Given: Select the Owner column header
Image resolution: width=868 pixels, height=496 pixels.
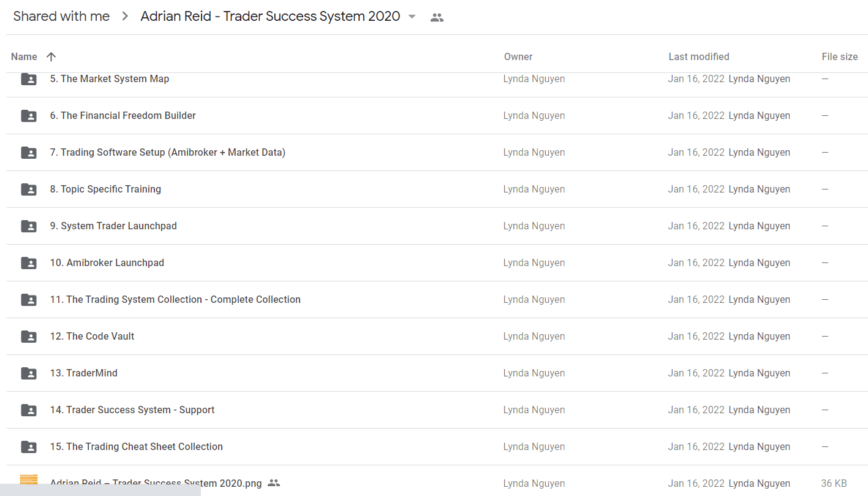Looking at the screenshot, I should pos(518,56).
